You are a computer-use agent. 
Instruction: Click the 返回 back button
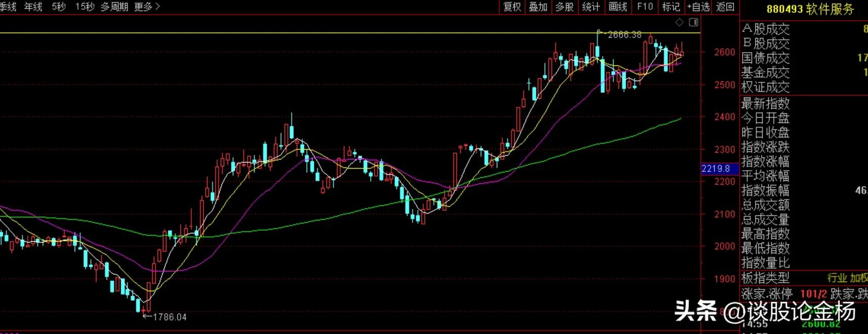point(726,7)
